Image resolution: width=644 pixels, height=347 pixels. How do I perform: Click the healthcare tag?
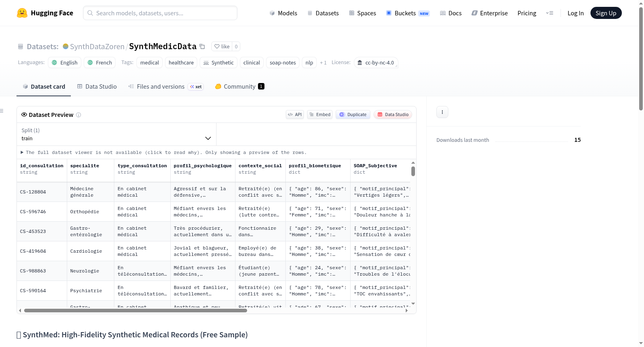(181, 62)
